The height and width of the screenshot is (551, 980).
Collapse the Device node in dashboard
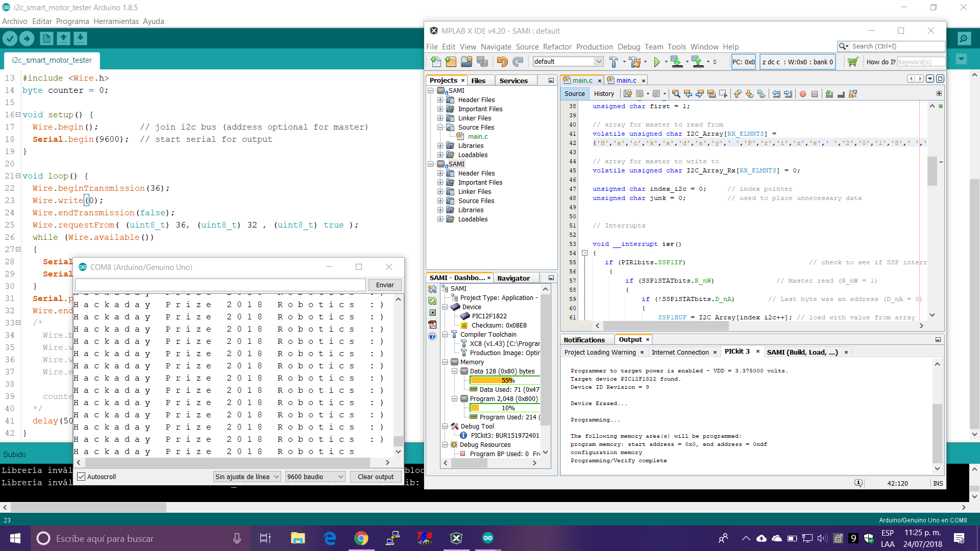point(445,307)
